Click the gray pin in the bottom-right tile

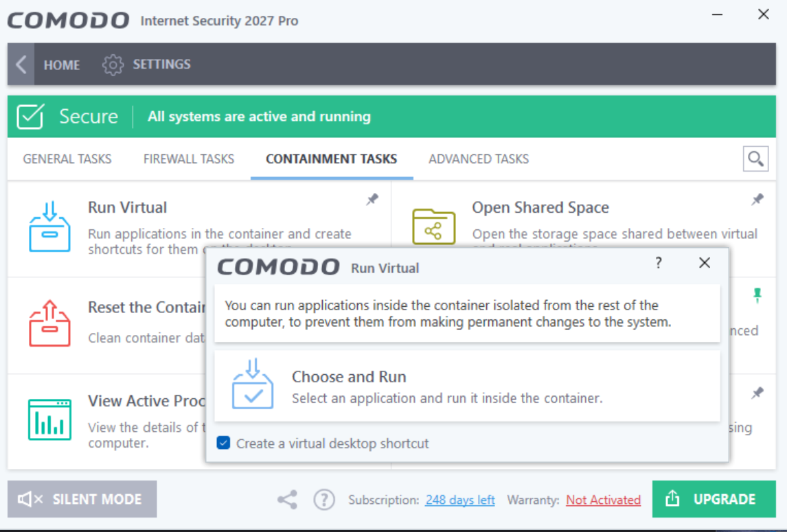click(757, 393)
